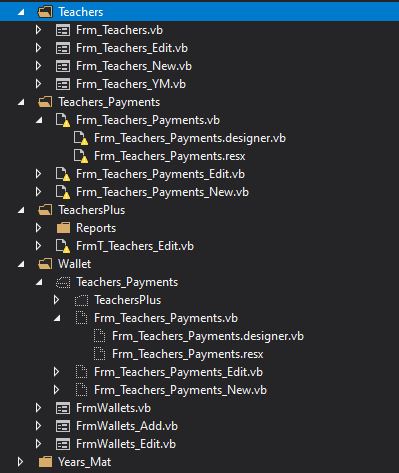Viewport: 399px width, 473px height.
Task: Click the Reports folder icon
Action: point(63,228)
